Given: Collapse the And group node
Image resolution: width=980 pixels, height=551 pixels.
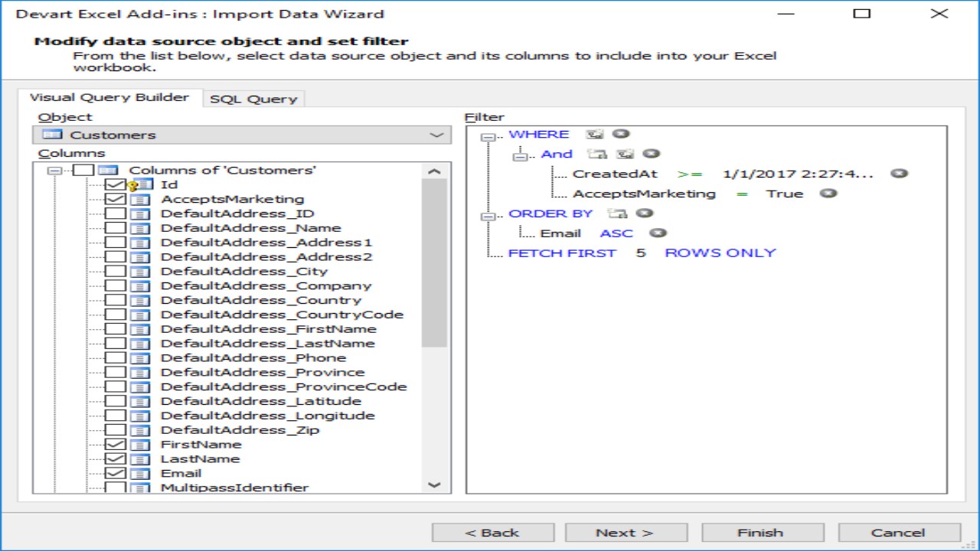Looking at the screenshot, I should [x=521, y=156].
